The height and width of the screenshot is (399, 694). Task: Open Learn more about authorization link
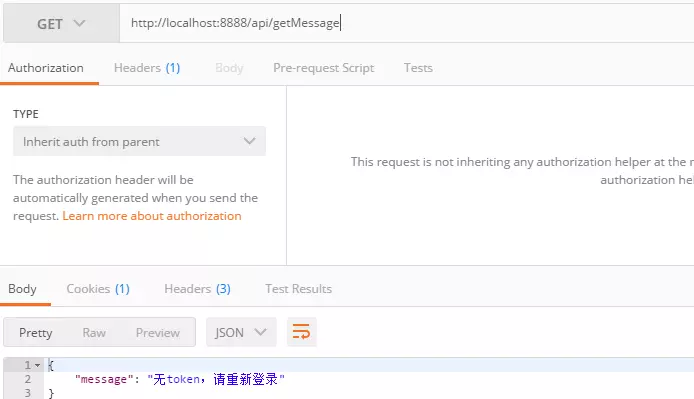(152, 216)
